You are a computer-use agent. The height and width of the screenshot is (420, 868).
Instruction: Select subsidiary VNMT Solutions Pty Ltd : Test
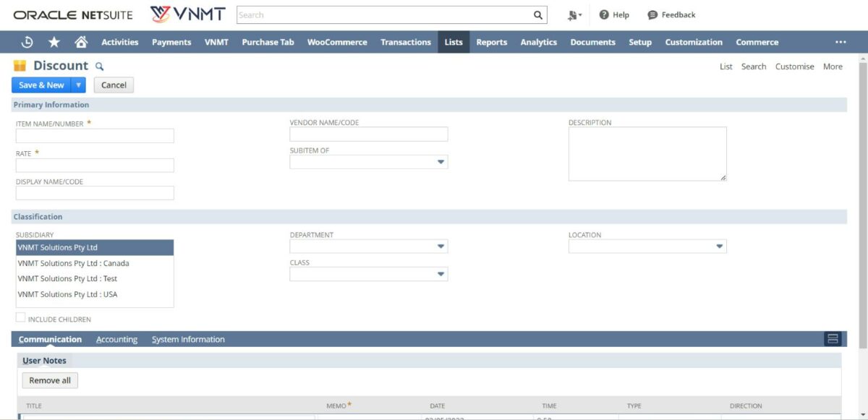tap(95, 278)
